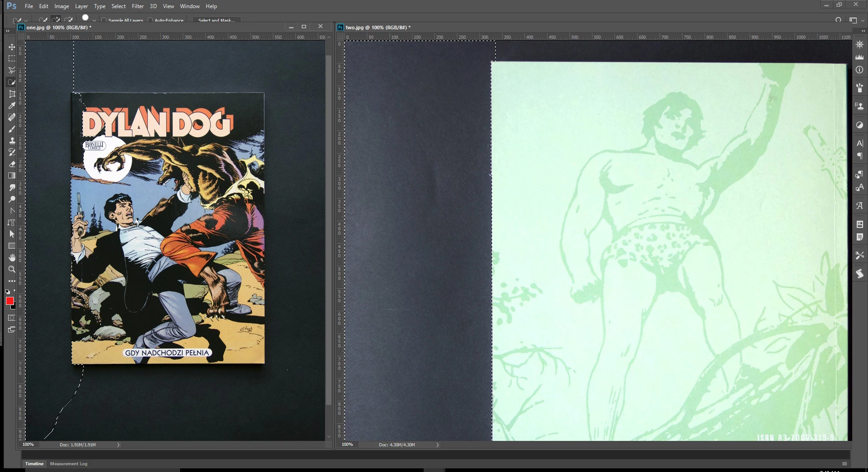
Task: Expand the toolbox to two columns
Action: tap(7, 31)
